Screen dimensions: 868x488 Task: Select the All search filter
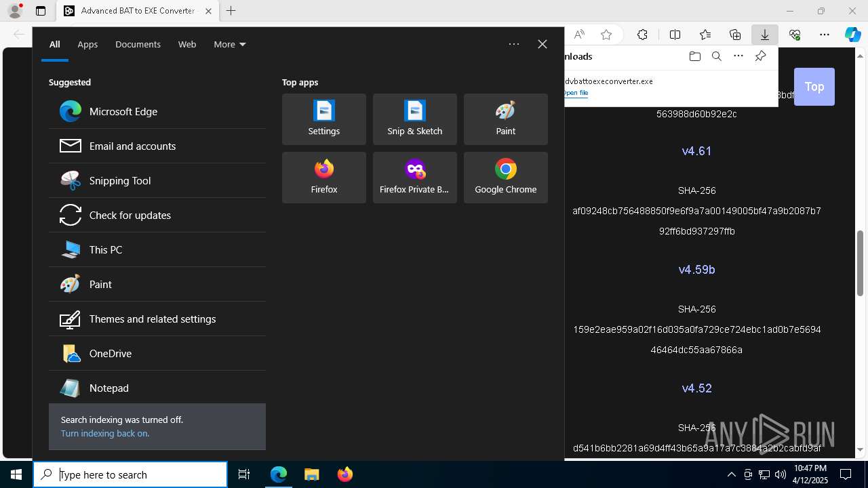(55, 44)
